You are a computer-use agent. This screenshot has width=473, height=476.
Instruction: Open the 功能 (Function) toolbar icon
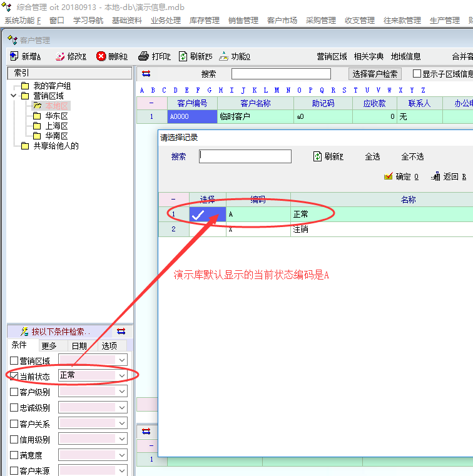pos(223,57)
